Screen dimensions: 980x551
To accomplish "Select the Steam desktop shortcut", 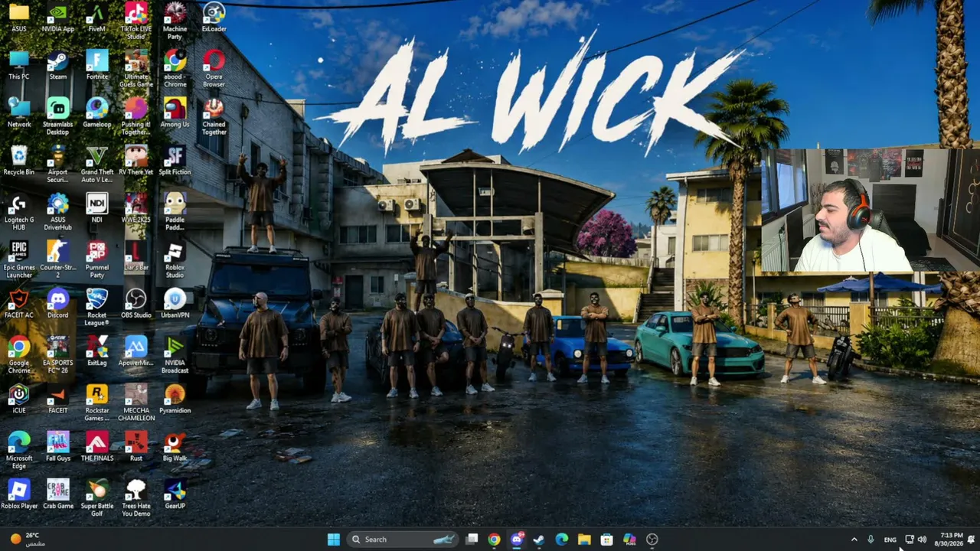I will click(x=58, y=66).
